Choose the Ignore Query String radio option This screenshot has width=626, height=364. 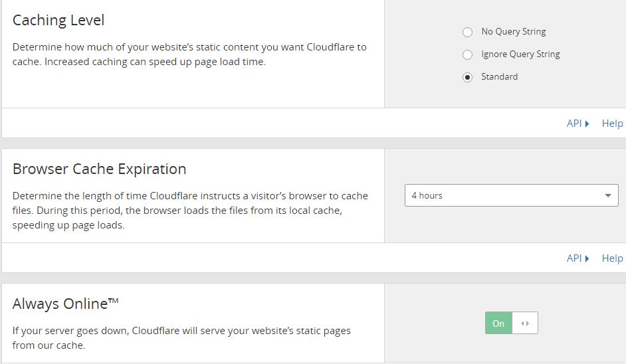coord(467,54)
